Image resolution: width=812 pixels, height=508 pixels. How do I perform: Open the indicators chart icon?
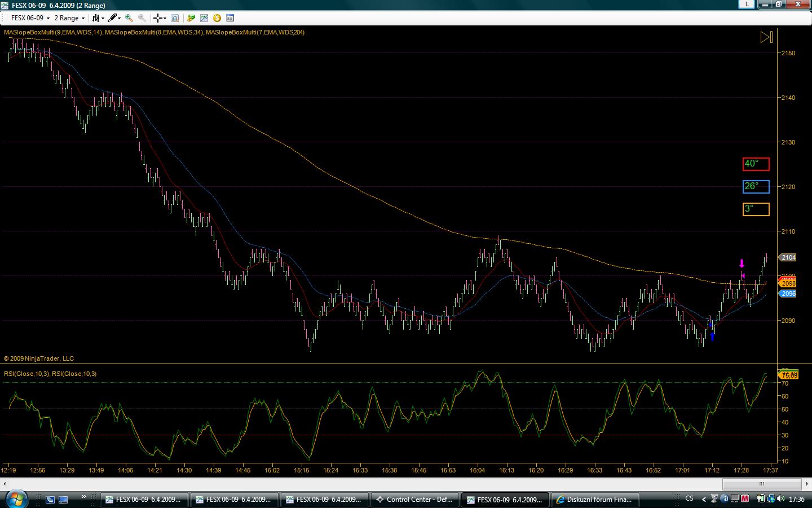point(204,18)
